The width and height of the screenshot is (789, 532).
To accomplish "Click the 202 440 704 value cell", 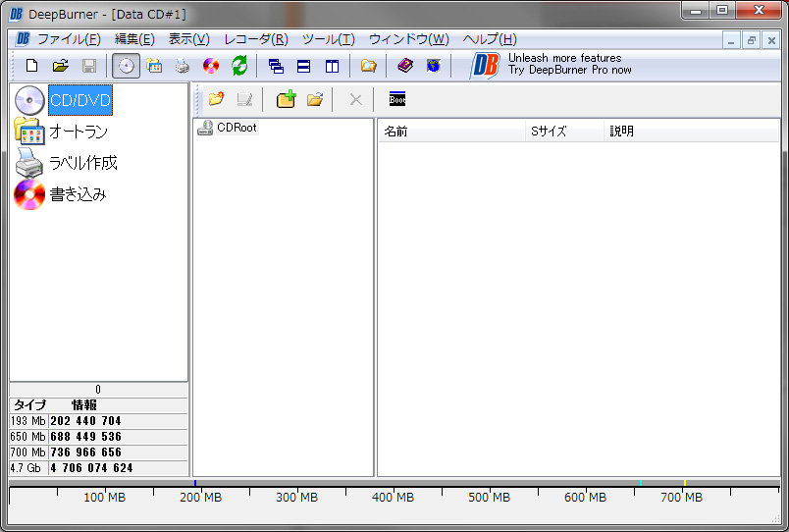I will pyautogui.click(x=118, y=421).
